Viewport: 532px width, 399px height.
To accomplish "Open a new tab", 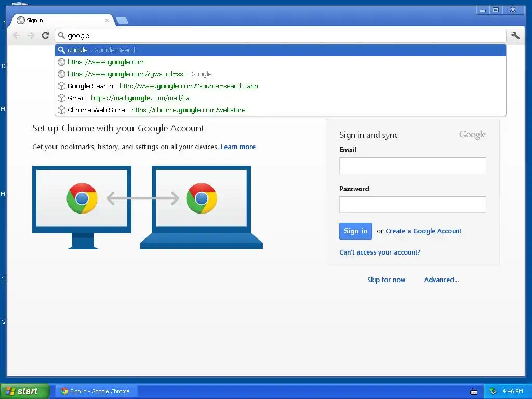I will tap(122, 20).
